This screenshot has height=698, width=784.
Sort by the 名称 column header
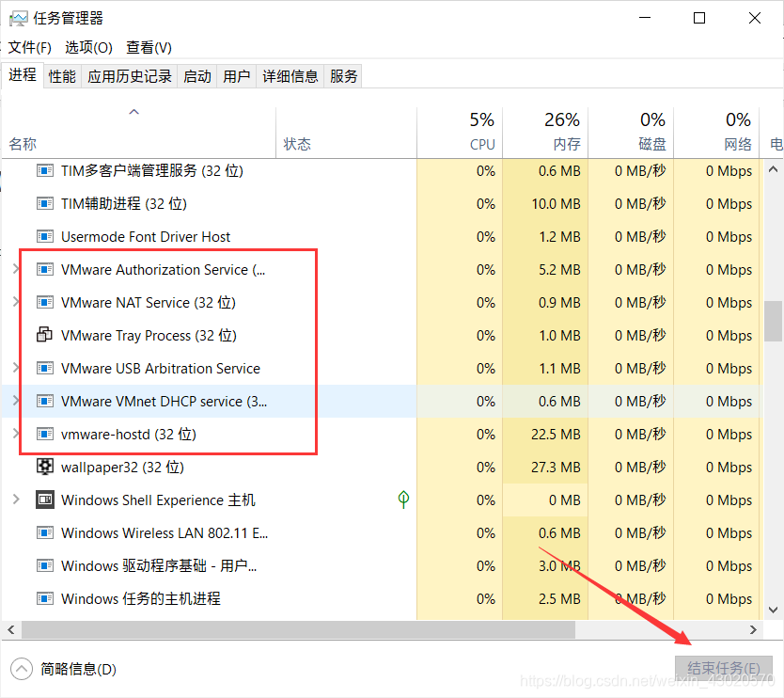pos(138,133)
